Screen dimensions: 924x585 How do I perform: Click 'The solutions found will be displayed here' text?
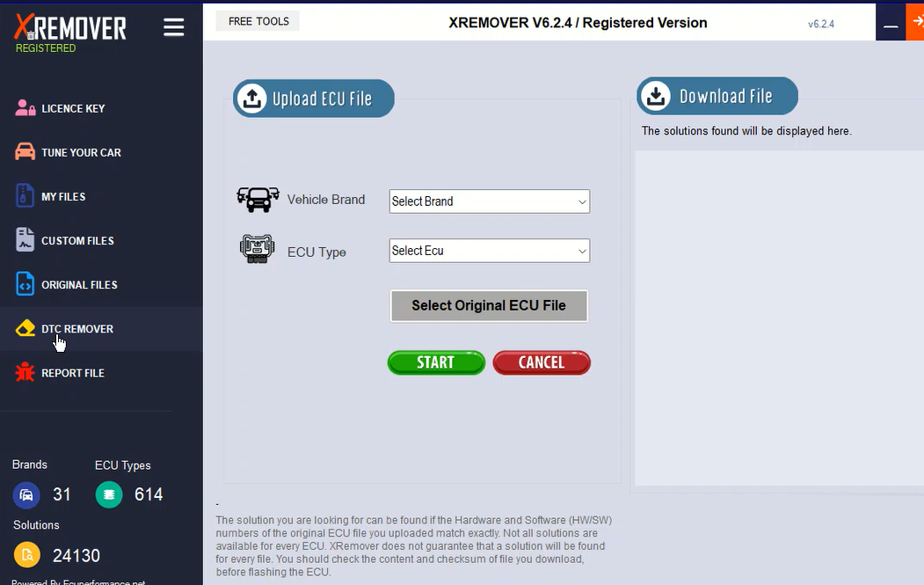[746, 131]
